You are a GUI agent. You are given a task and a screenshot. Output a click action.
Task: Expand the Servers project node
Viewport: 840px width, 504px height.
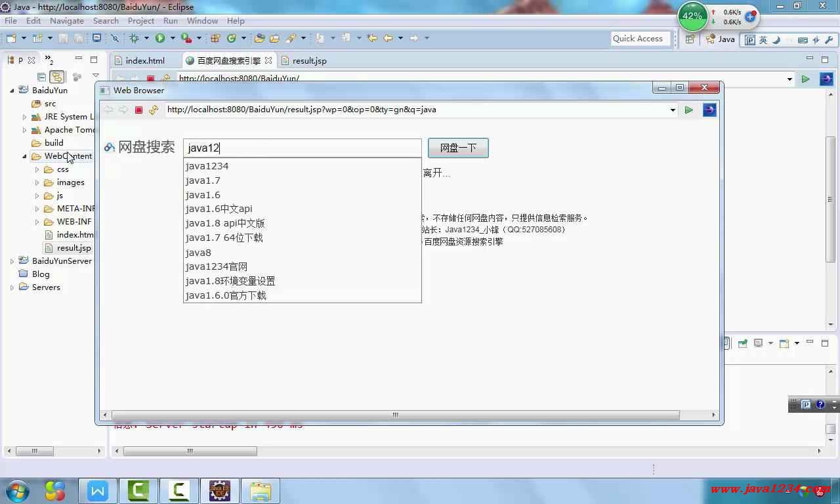tap(12, 287)
